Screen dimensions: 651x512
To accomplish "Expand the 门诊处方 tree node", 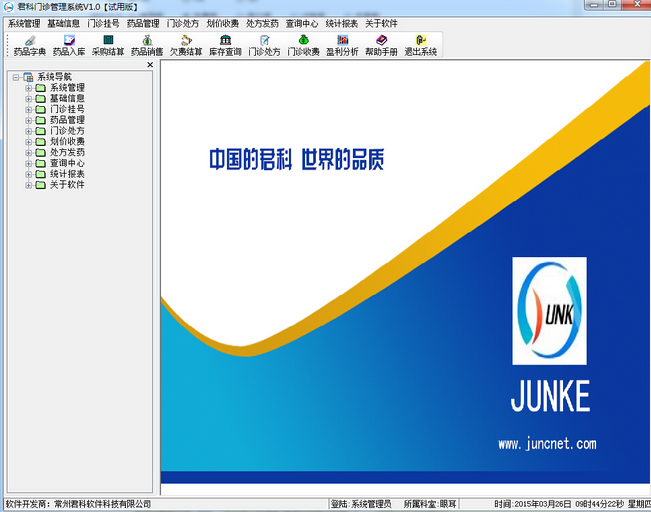I will [29, 131].
